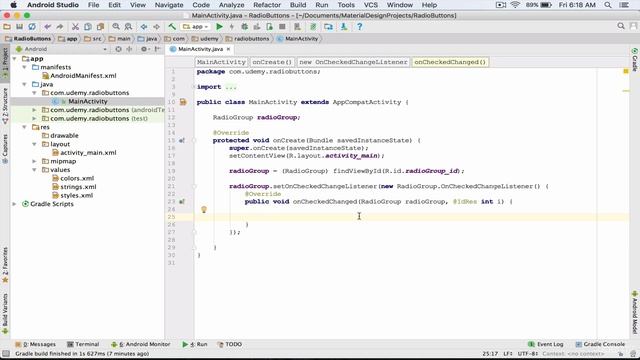The image size is (640, 360).
Task: Click the Undo arrow icon
Action: point(47,27)
